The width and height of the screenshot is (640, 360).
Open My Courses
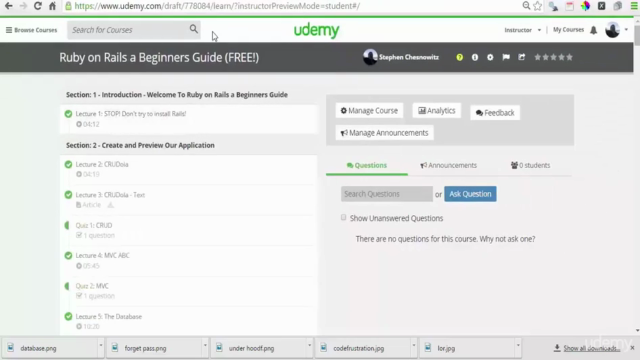pyautogui.click(x=568, y=30)
